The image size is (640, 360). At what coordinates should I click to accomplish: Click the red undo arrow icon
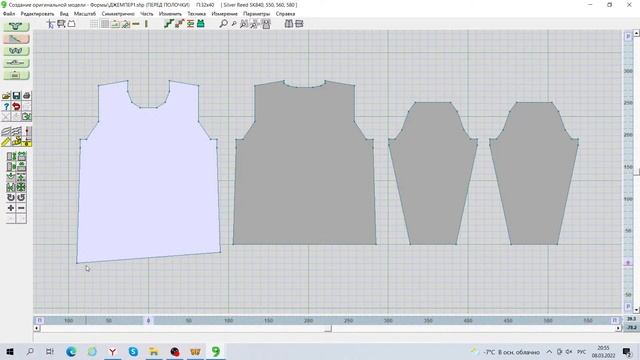tap(16, 107)
